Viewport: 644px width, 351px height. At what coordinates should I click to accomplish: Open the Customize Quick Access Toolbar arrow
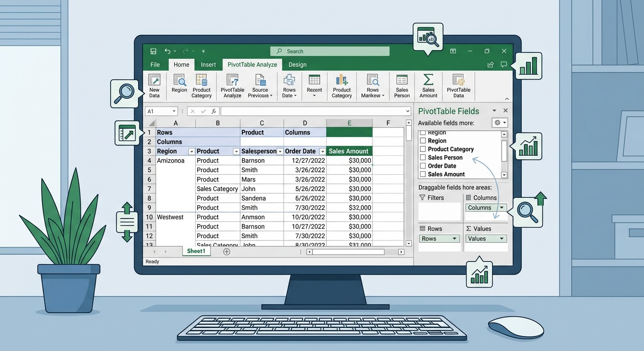pos(204,51)
